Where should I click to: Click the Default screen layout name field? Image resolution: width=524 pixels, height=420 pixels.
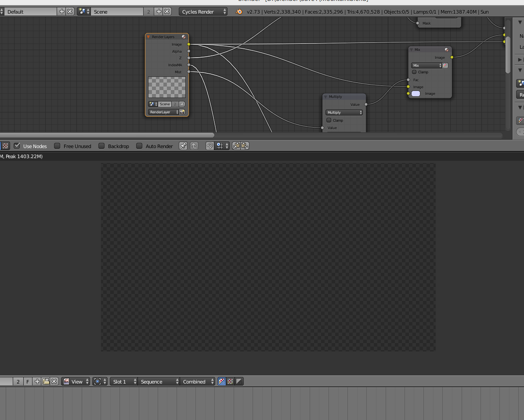click(x=31, y=12)
